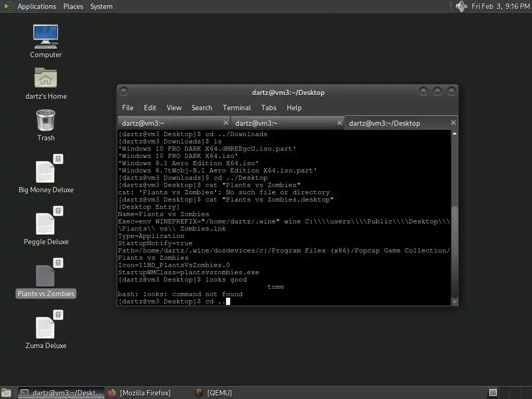Screen dimensions: 532x399
Task: Click the 'Type=Application' terminal line
Action: click(151, 236)
